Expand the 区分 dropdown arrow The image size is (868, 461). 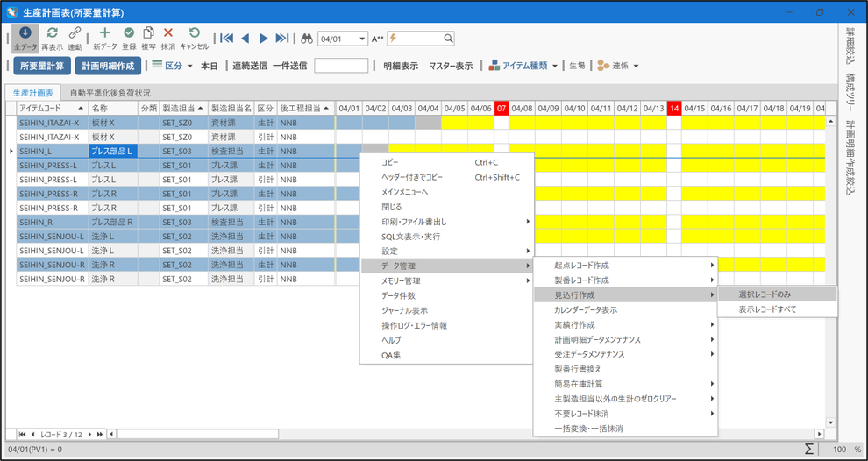click(190, 66)
